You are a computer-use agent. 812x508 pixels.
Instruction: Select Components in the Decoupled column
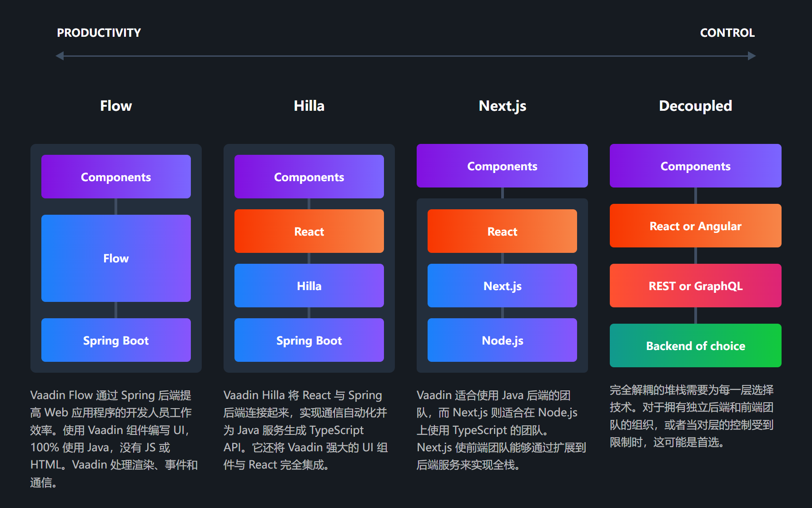[695, 166]
